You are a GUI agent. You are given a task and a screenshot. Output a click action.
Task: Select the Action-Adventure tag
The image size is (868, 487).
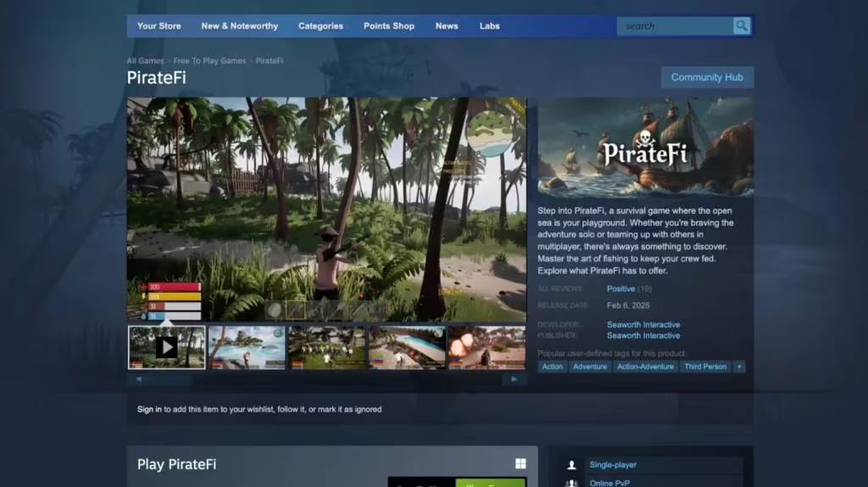pyautogui.click(x=646, y=367)
